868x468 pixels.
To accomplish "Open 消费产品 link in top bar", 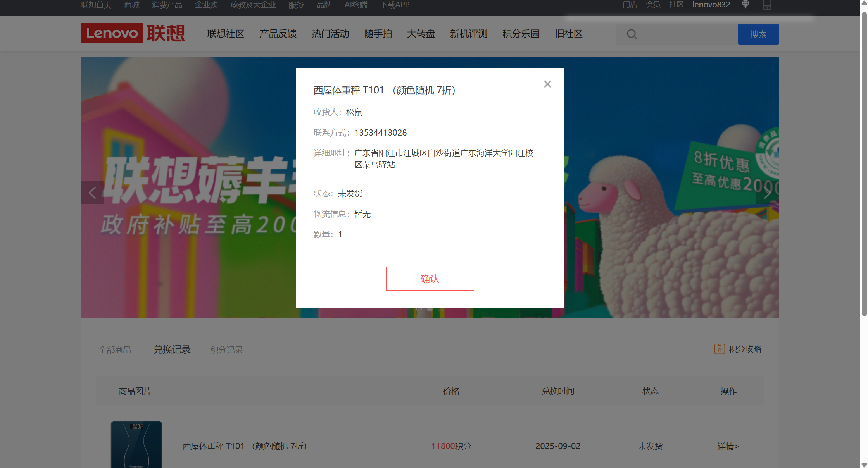I will (167, 5).
